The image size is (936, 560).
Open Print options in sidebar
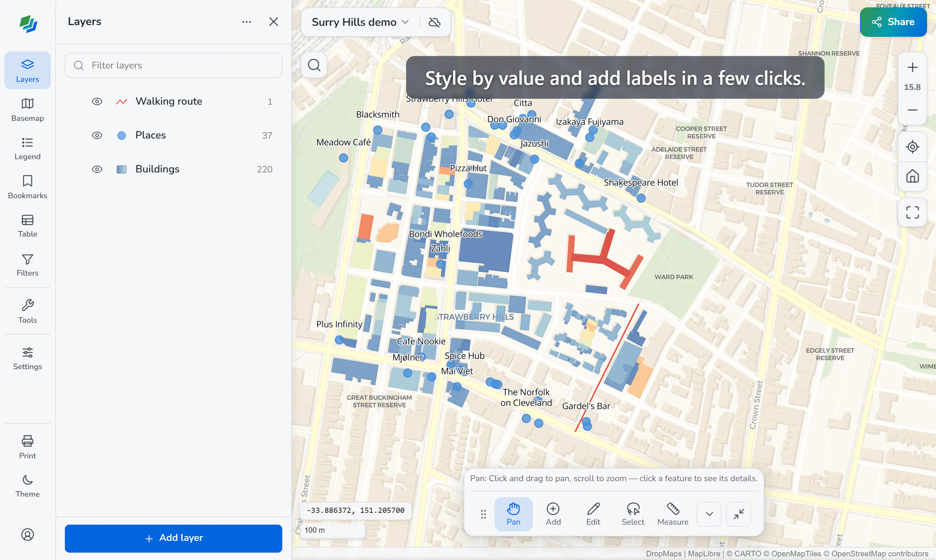click(28, 447)
